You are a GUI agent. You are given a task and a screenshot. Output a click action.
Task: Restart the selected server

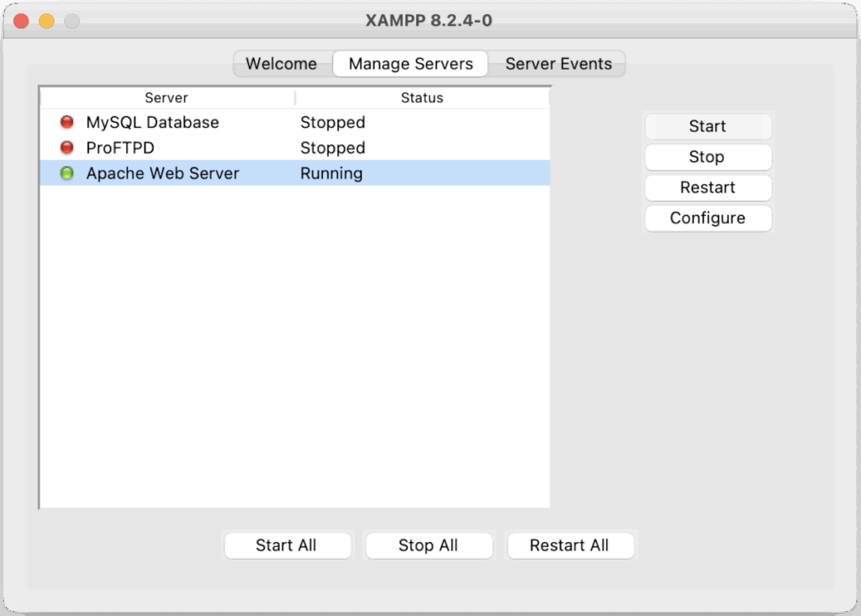click(707, 187)
